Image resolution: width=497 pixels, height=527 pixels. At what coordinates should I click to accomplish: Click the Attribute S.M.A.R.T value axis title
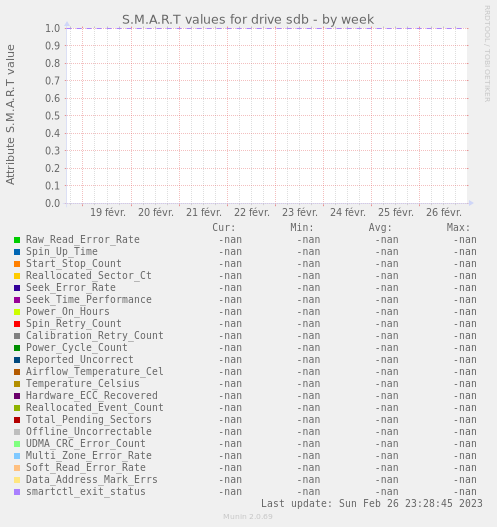10,115
